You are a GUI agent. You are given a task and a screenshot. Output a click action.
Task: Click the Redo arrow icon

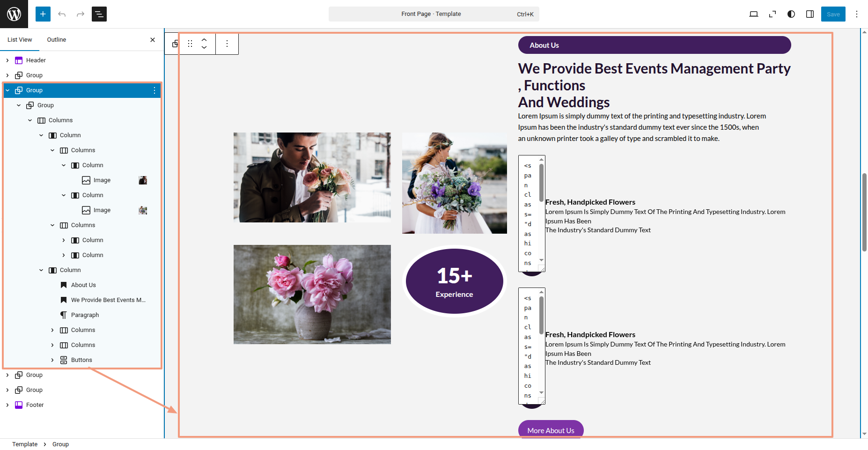[81, 14]
